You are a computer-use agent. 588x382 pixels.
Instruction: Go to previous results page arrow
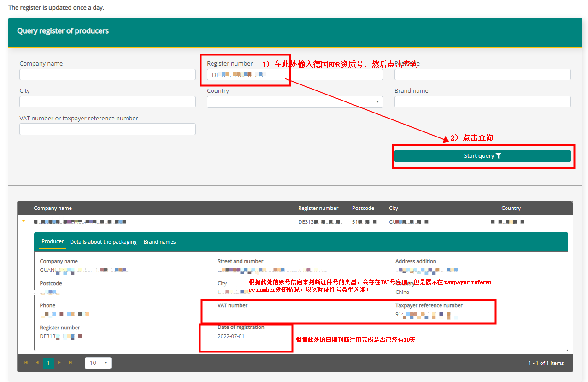pos(37,363)
